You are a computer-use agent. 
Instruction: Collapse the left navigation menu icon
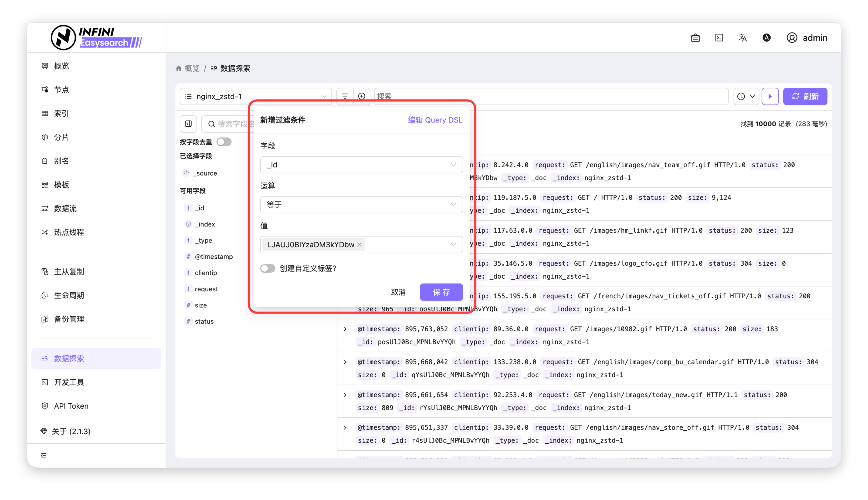point(43,455)
